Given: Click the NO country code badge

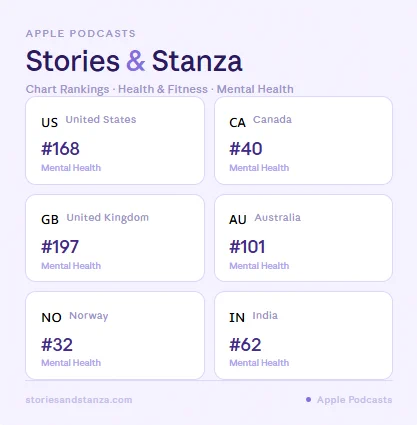Looking at the screenshot, I should (51, 318).
